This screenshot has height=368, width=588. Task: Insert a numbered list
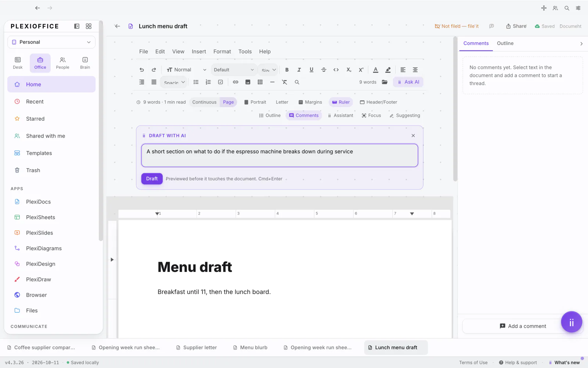pyautogui.click(x=208, y=82)
